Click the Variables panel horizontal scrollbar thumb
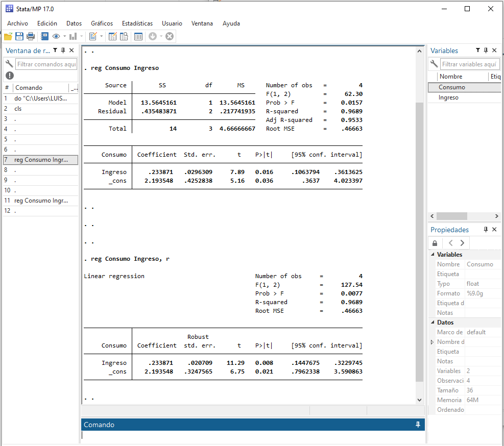504x446 pixels. (x=451, y=216)
